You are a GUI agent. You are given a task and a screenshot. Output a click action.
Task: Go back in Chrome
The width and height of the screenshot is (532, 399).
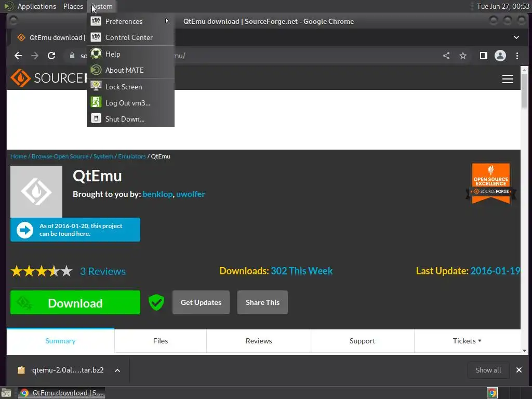coord(18,56)
